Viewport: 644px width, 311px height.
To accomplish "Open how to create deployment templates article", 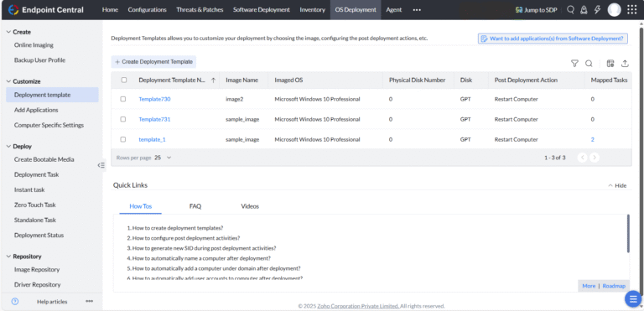I will (x=178, y=228).
